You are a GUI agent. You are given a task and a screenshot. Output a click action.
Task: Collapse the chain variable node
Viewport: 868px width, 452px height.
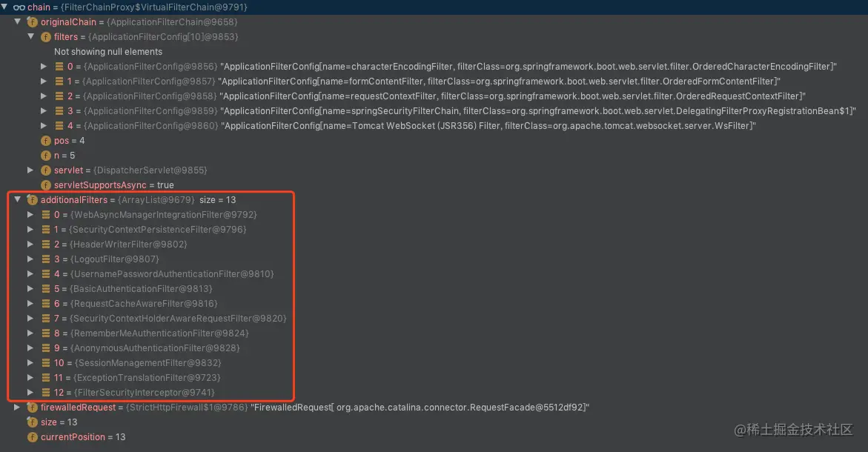(x=4, y=7)
